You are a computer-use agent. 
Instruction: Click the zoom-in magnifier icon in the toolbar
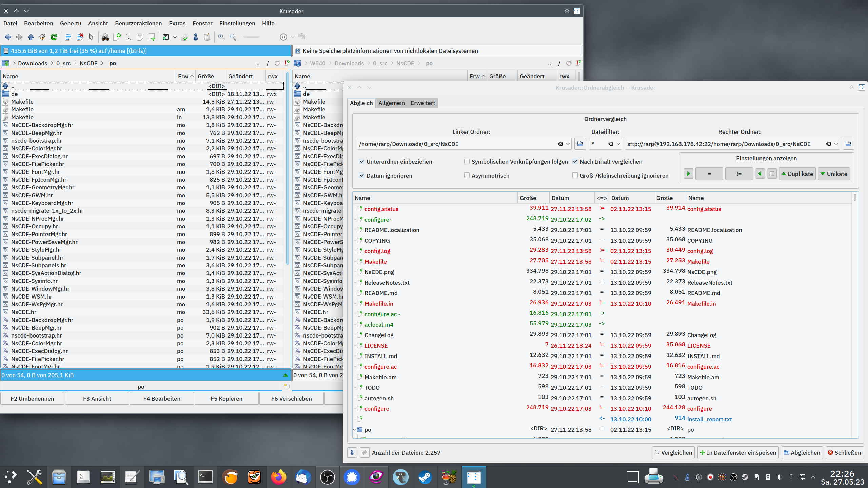pyautogui.click(x=221, y=37)
